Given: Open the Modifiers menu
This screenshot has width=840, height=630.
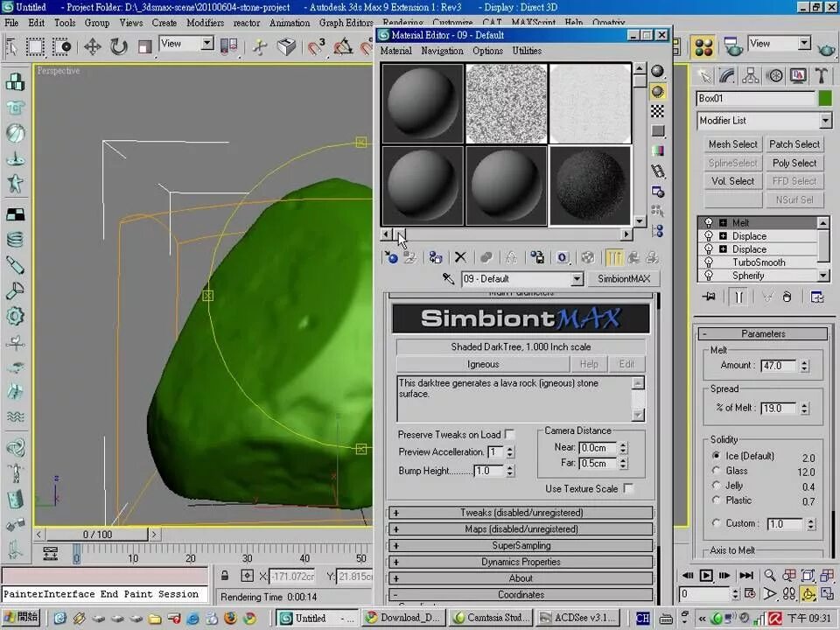Looking at the screenshot, I should tap(205, 23).
